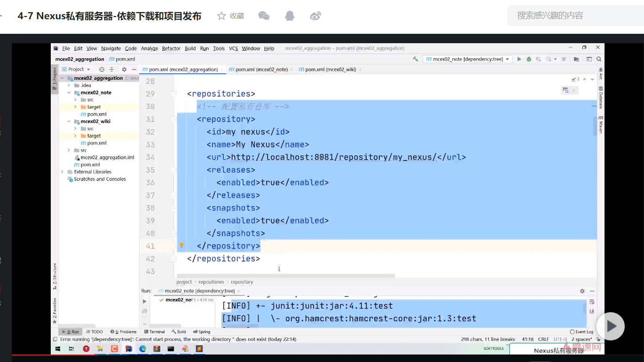Click the 搜索感兴趣的内容 search field
Image resolution: width=644 pixels, height=362 pixels.
576,15
